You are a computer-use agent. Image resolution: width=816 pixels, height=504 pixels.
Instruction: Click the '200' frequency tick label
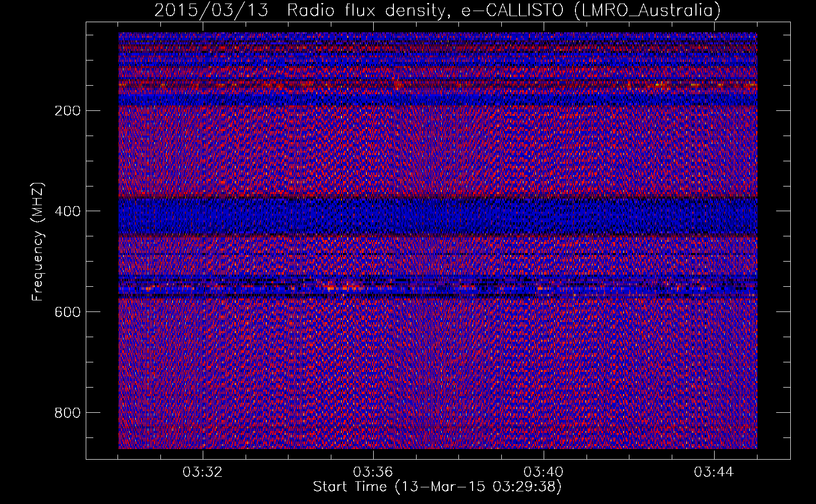67,110
